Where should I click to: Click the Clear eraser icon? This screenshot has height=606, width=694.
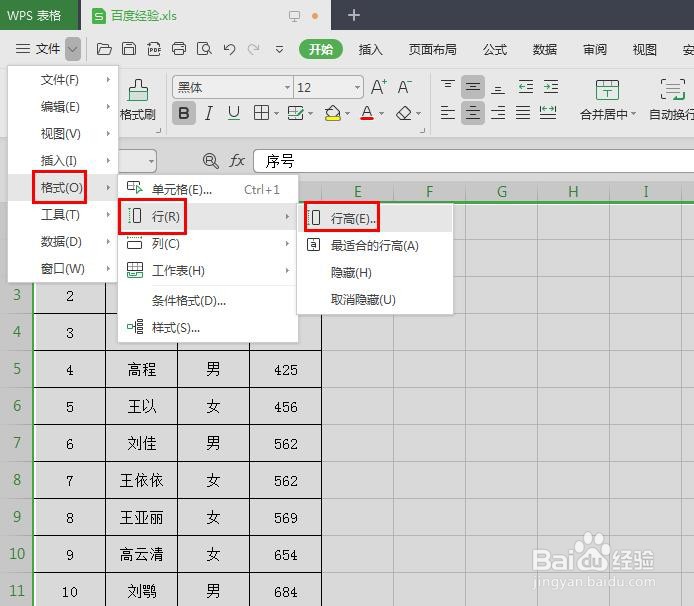pyautogui.click(x=404, y=113)
